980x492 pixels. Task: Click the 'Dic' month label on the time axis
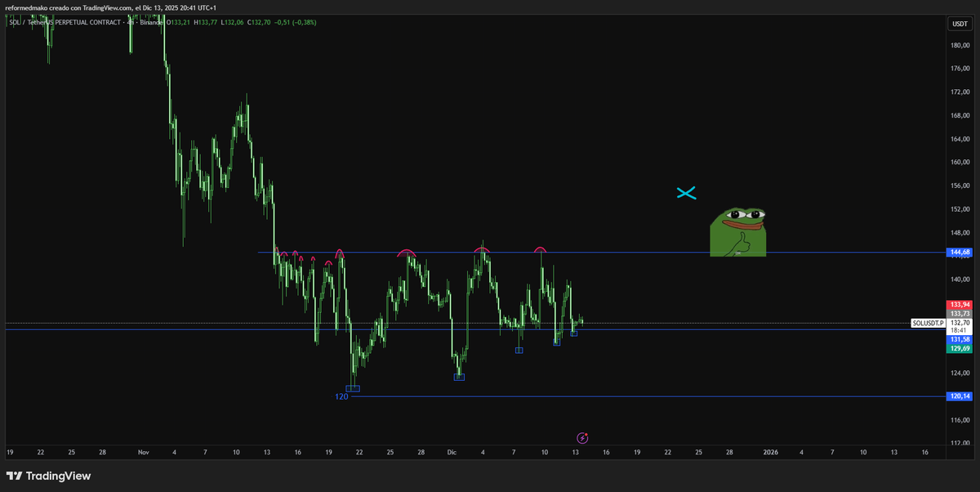[x=452, y=451]
